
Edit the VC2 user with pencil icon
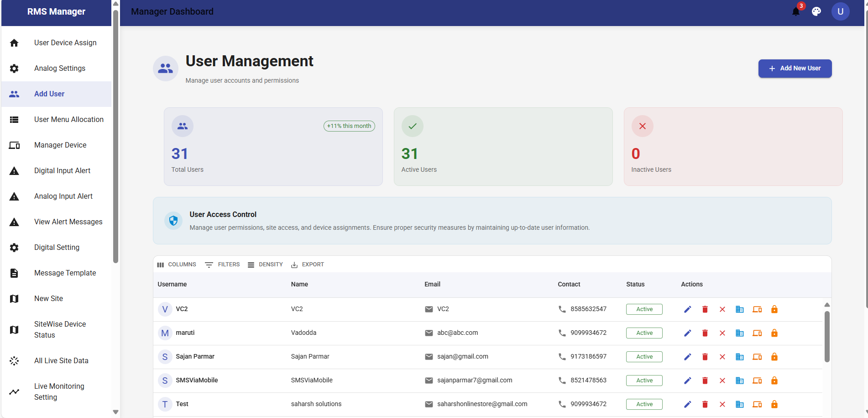pyautogui.click(x=687, y=309)
